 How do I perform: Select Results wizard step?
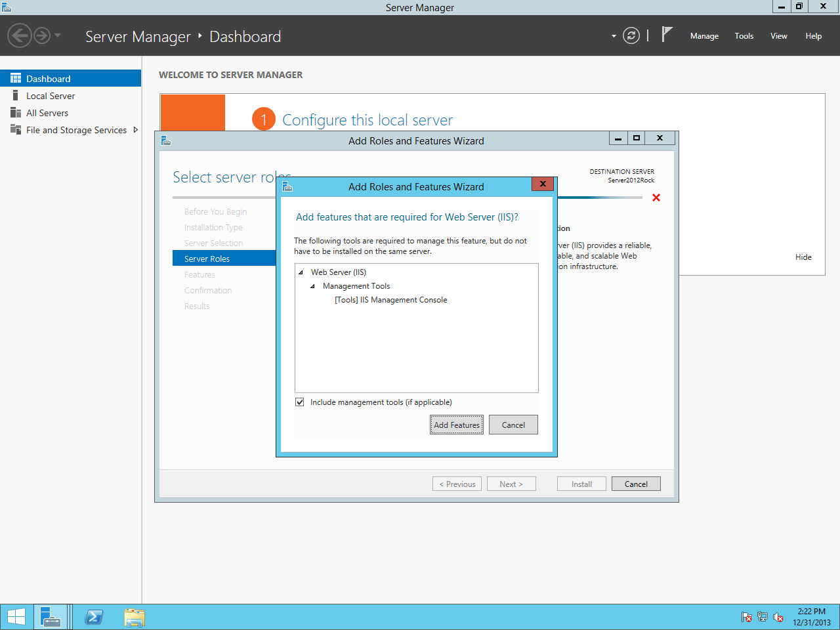[x=197, y=306]
